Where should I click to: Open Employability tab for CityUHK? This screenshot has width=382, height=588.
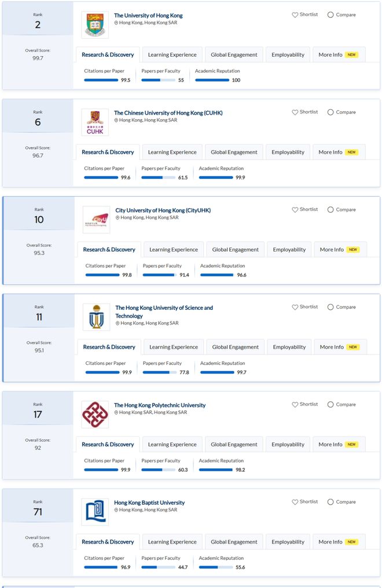[289, 250]
